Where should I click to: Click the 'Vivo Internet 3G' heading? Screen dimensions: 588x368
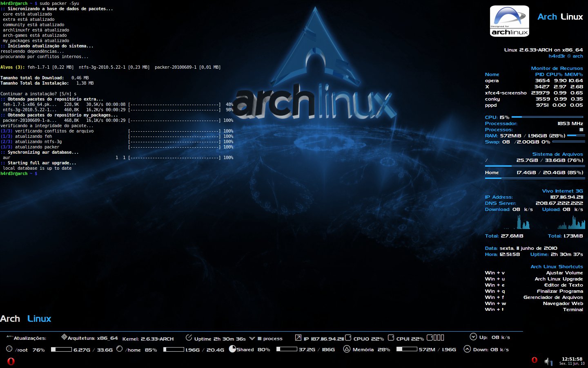click(x=563, y=191)
